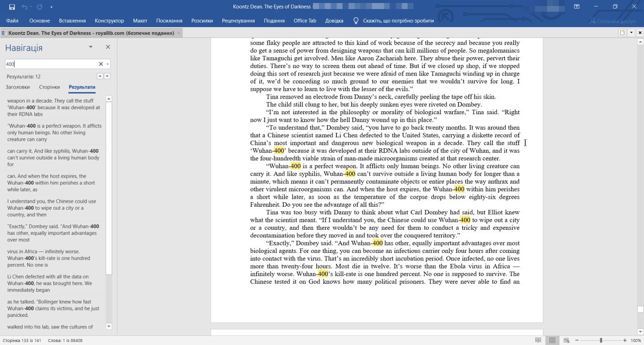Click the new document icon on tab bar
644x345 pixels.
(623, 33)
